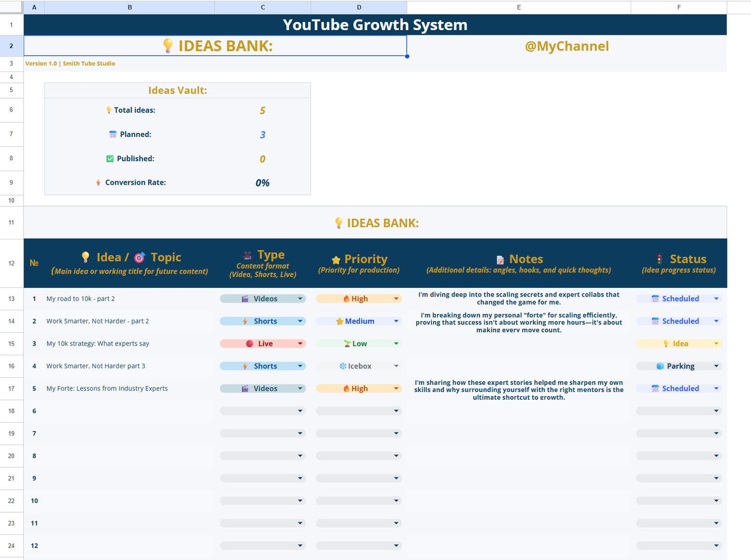
Task: Click the calendar icon beside Planned
Action: click(113, 134)
